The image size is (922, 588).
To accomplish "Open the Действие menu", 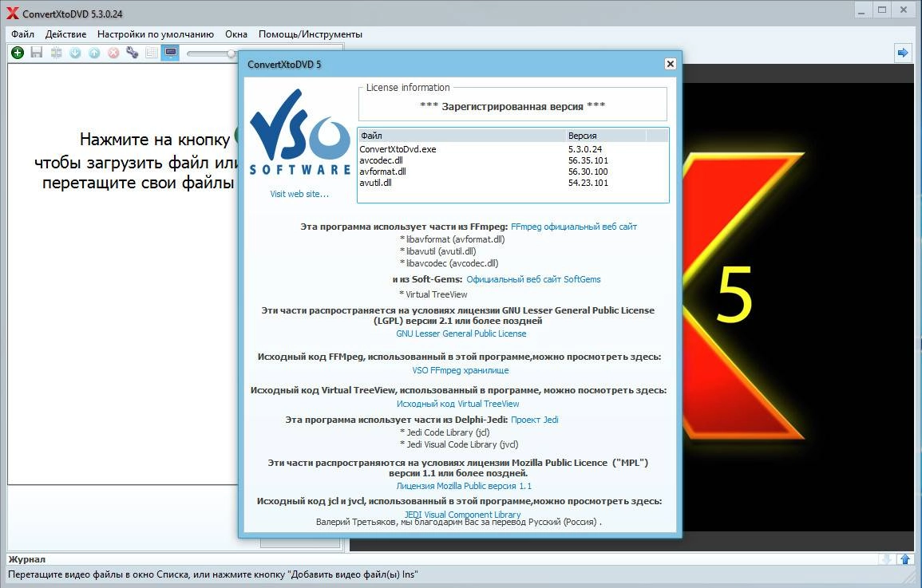I will tap(65, 34).
